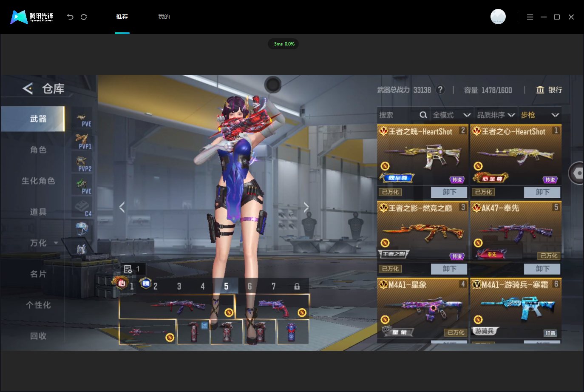
Task: Select the melee spear weapon slot
Action: tap(147, 332)
